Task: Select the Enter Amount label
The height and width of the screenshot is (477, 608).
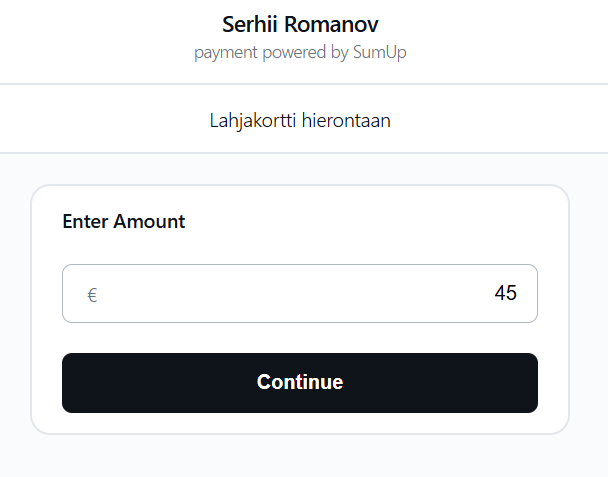Action: [124, 222]
